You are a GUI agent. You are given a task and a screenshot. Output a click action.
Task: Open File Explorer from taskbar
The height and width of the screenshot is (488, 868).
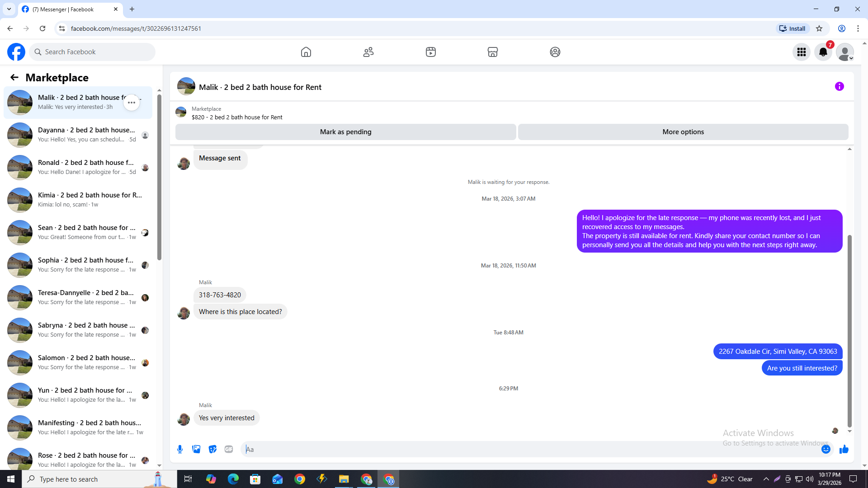(x=344, y=479)
